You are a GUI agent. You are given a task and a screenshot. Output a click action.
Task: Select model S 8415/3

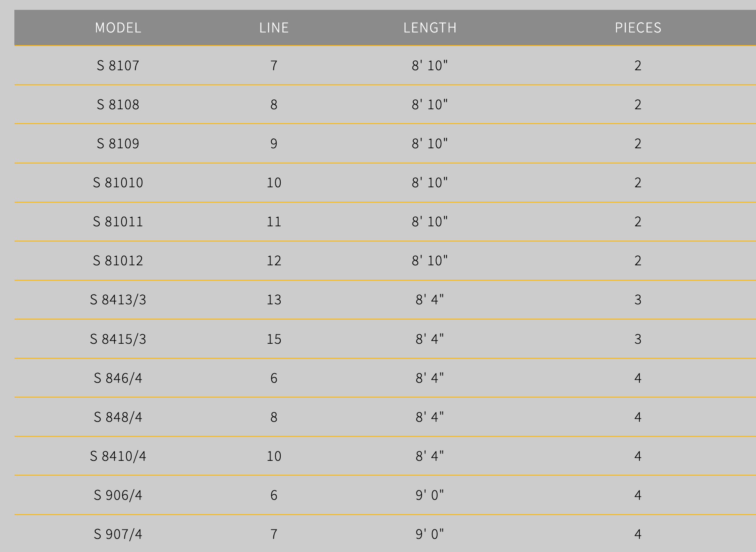pyautogui.click(x=118, y=339)
